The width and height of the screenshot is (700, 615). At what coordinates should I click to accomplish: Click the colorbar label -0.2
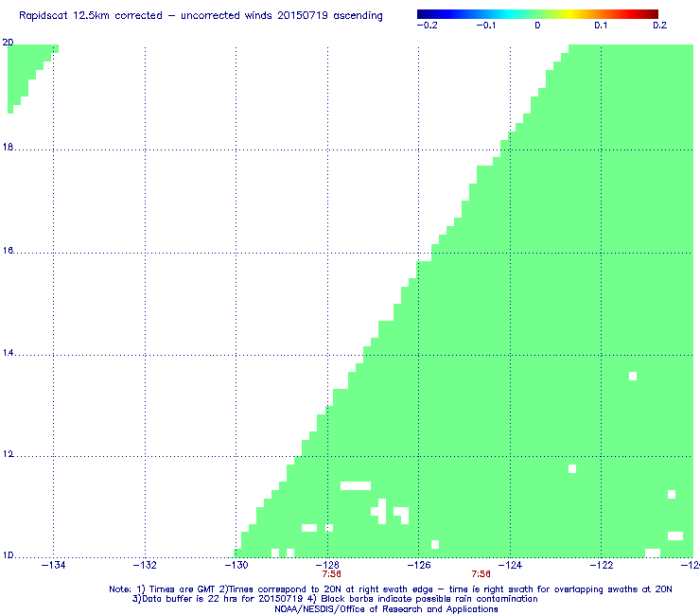(427, 26)
